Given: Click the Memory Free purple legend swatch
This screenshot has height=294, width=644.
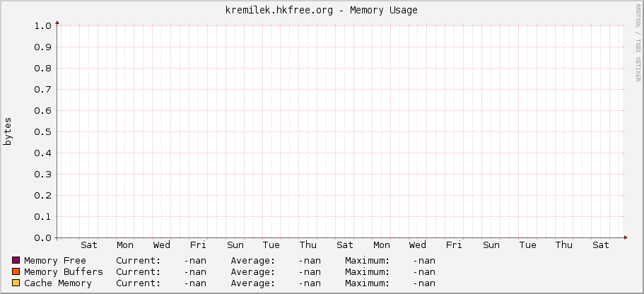Looking at the screenshot, I should click(x=16, y=260).
